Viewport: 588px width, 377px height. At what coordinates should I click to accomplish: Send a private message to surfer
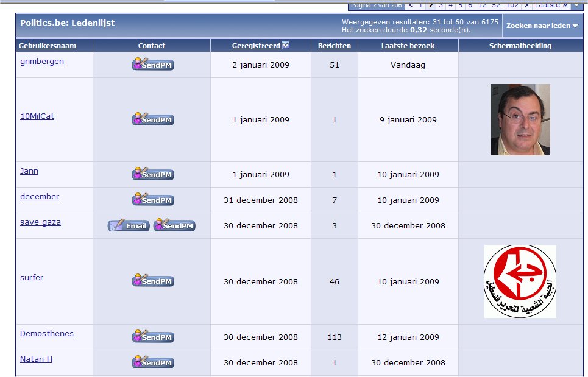[x=153, y=281]
